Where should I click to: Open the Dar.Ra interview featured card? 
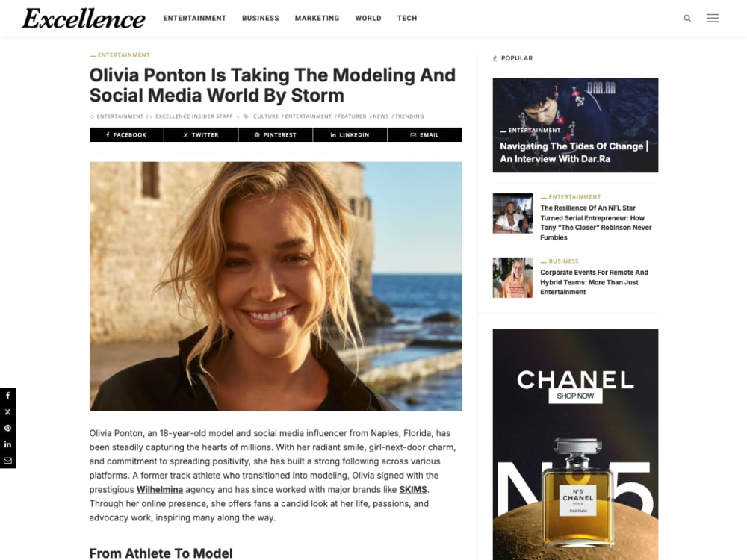click(x=575, y=125)
